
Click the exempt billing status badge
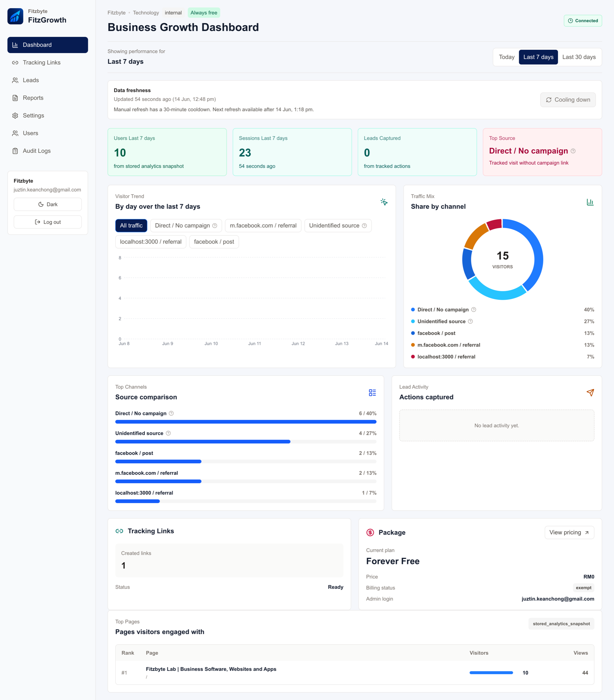[x=583, y=588]
